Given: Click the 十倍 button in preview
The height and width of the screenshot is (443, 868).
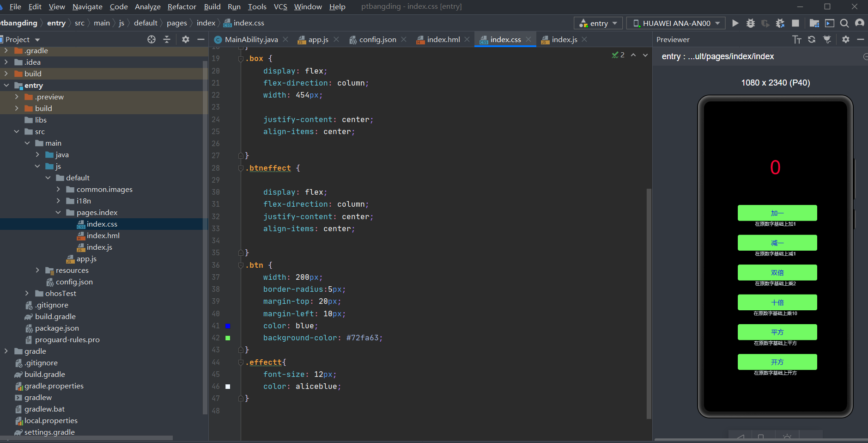Looking at the screenshot, I should pos(777,302).
